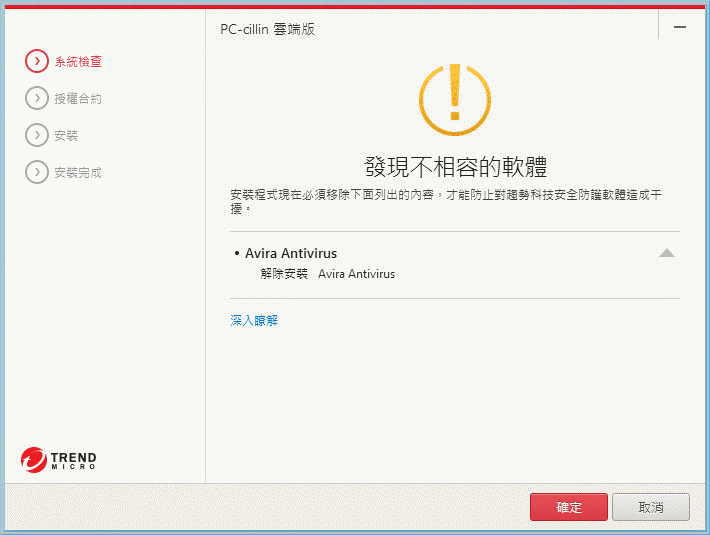Minimize the PC-cillin installer window

pos(680,28)
